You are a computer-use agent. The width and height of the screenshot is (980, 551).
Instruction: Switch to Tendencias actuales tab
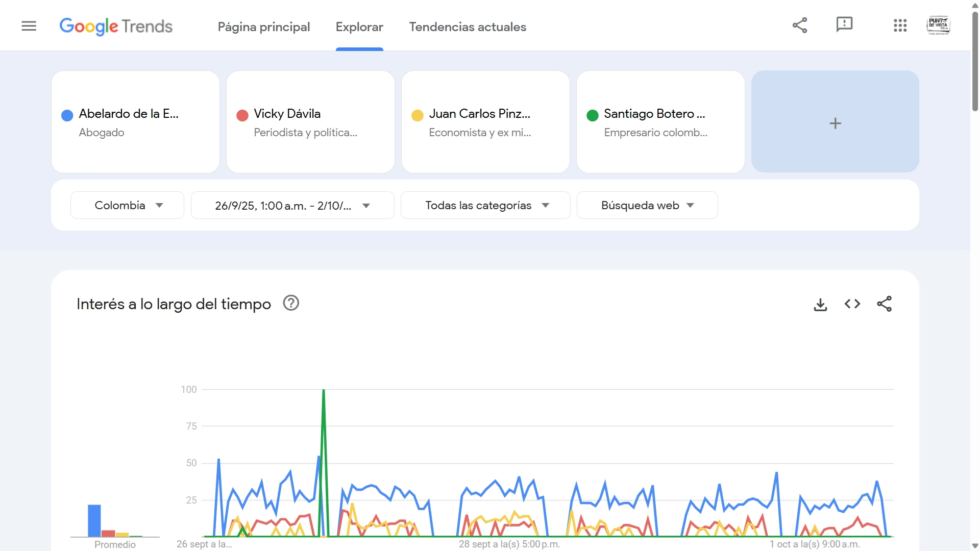point(468,27)
